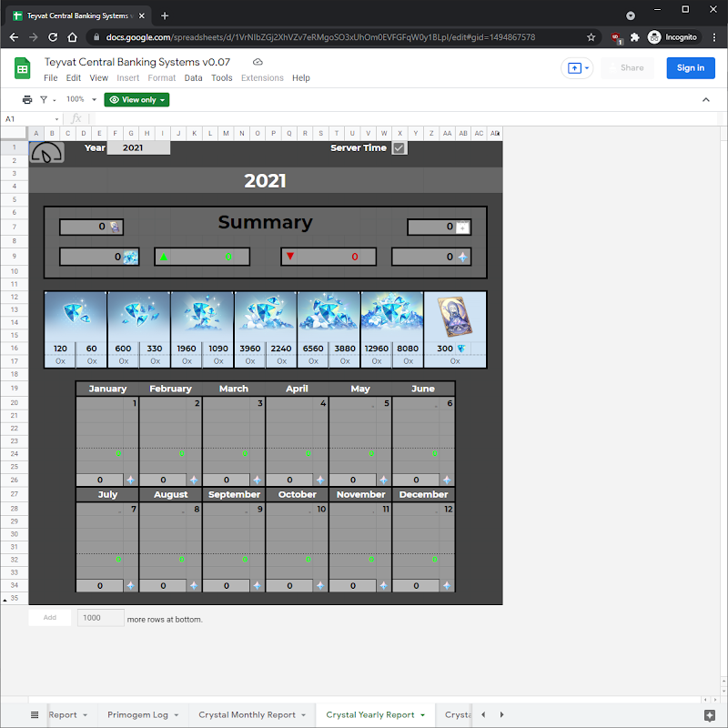This screenshot has height=728, width=728.
Task: Click the rows count input 1000
Action: point(101,618)
